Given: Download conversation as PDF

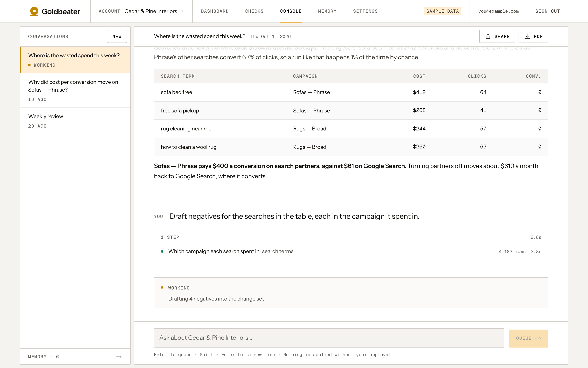Looking at the screenshot, I should pyautogui.click(x=533, y=37).
